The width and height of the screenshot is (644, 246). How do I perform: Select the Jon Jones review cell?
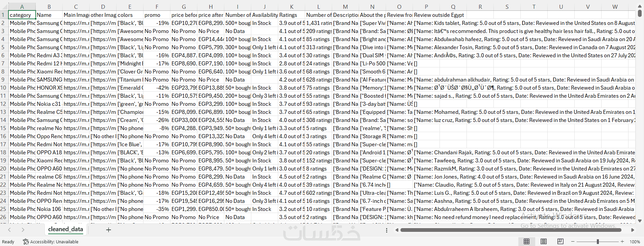[x=524, y=177]
